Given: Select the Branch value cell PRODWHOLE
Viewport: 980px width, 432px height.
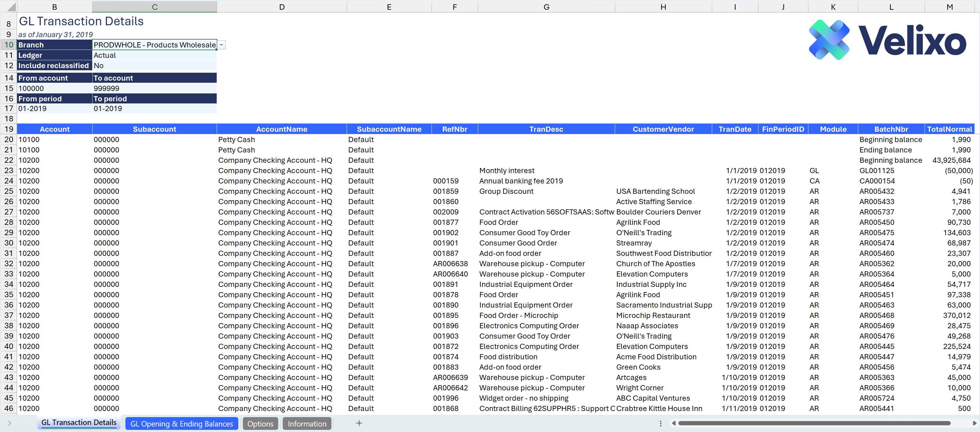Looking at the screenshot, I should click(155, 45).
